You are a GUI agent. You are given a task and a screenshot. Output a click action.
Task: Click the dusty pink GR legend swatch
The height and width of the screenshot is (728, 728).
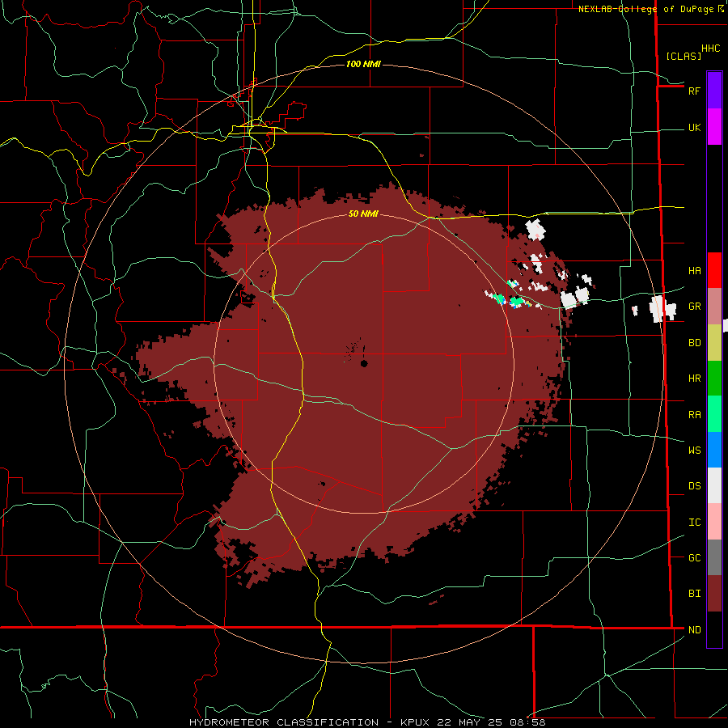[714, 307]
